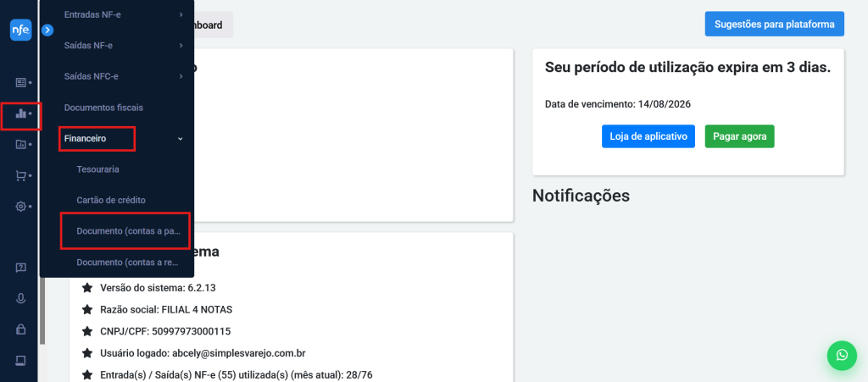Click Sugestões para plataforma button
The height and width of the screenshot is (382, 868).
pyautogui.click(x=775, y=24)
